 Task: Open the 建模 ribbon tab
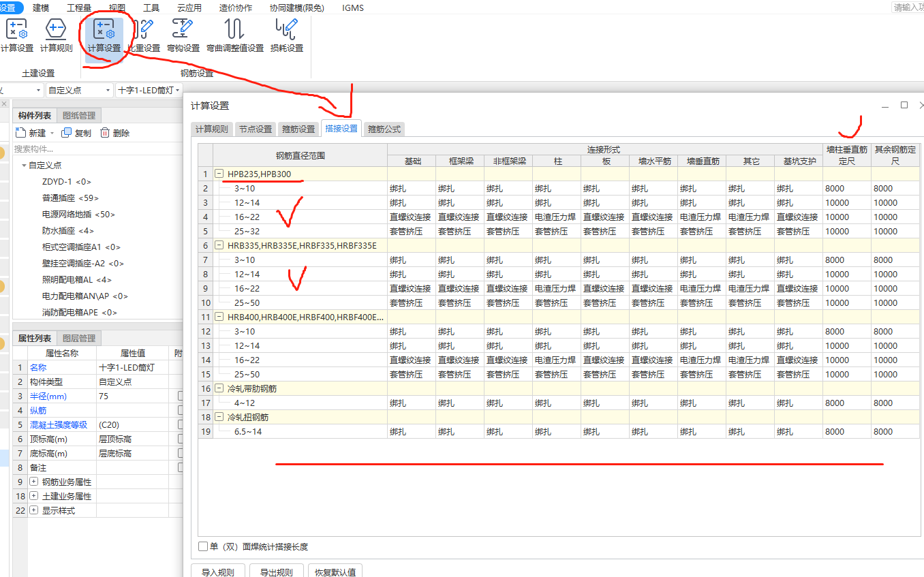coord(41,8)
